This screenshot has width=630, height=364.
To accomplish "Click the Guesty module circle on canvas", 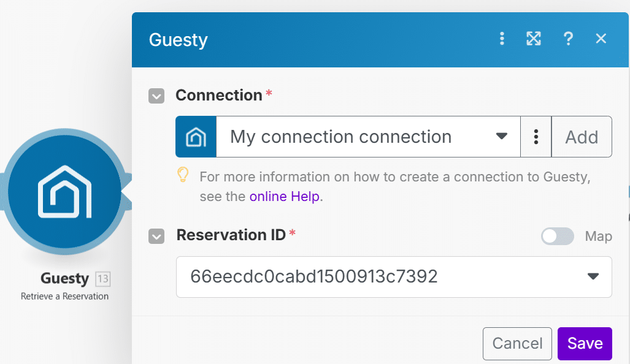I will (x=64, y=191).
